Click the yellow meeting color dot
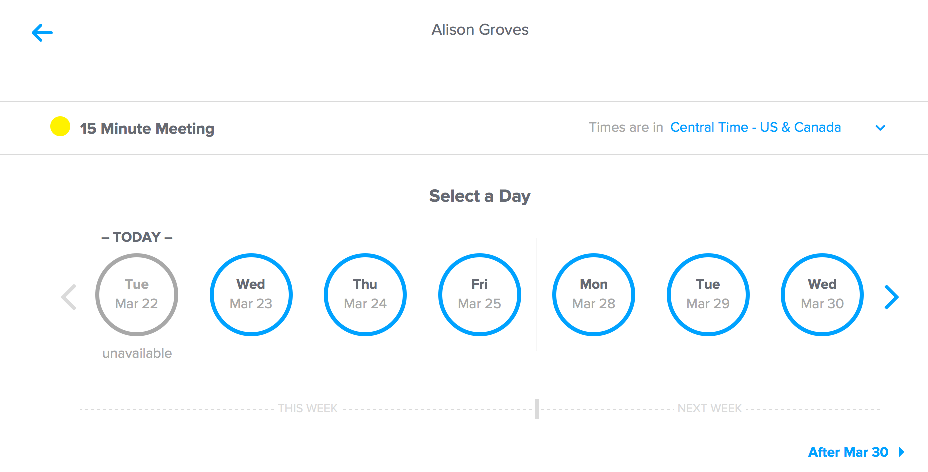Viewport: 928px width, 472px height. pyautogui.click(x=60, y=127)
